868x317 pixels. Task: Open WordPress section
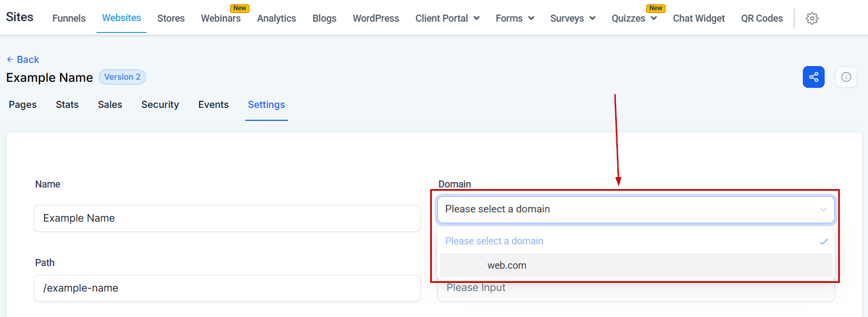tap(376, 18)
